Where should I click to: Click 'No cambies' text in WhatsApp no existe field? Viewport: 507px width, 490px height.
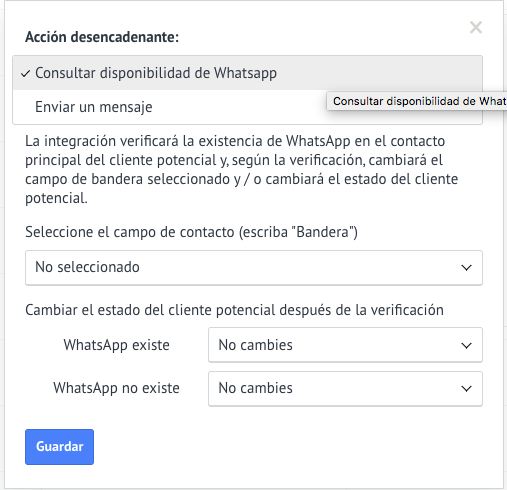click(x=255, y=388)
